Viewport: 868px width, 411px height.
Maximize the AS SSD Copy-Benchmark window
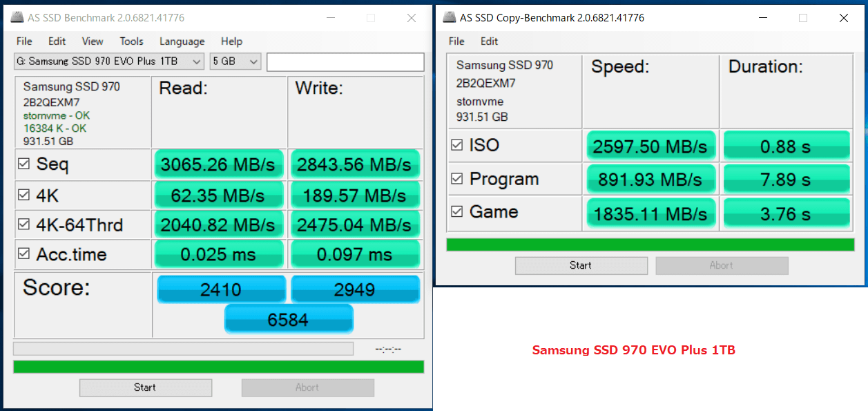point(803,18)
